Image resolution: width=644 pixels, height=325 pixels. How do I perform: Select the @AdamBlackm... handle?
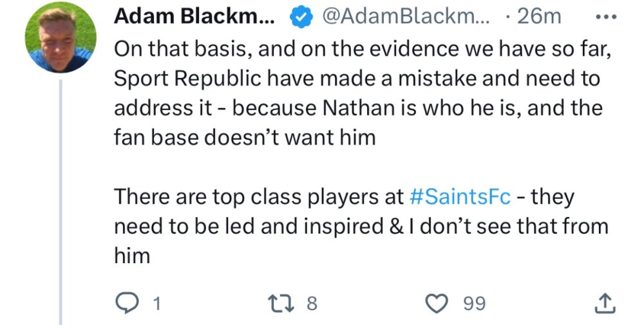click(405, 17)
